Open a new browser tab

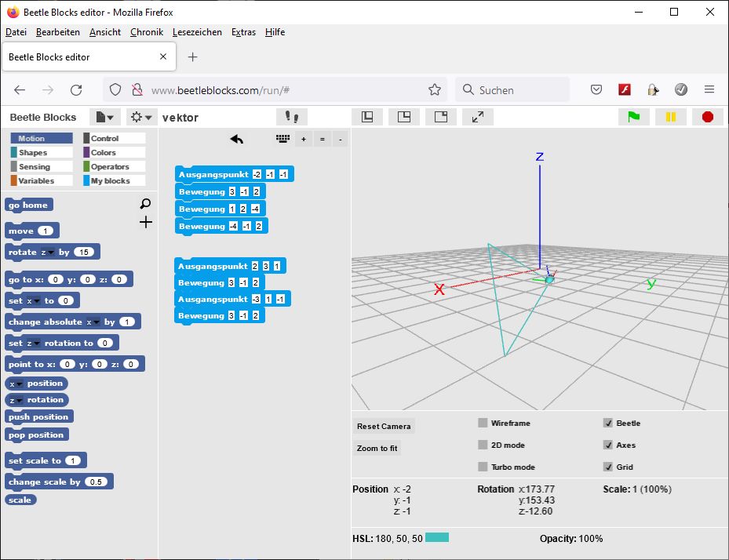click(x=192, y=56)
